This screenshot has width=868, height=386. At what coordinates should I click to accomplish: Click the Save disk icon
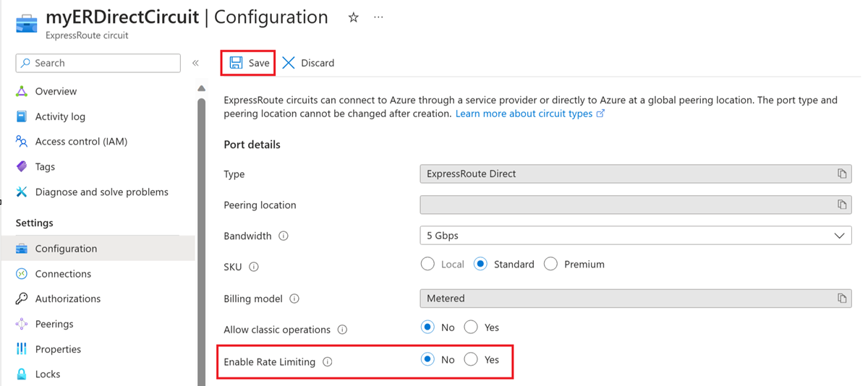click(x=237, y=63)
